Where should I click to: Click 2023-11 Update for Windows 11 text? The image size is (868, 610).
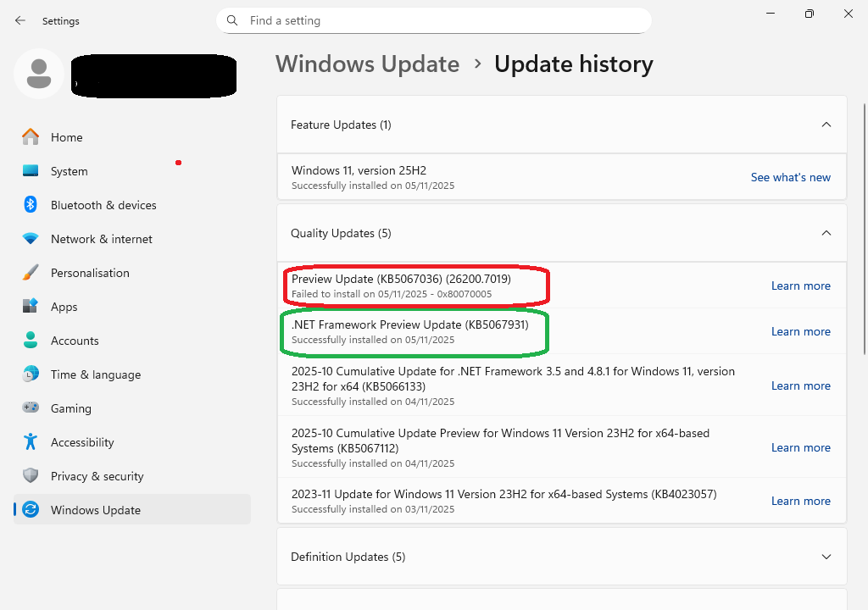504,494
